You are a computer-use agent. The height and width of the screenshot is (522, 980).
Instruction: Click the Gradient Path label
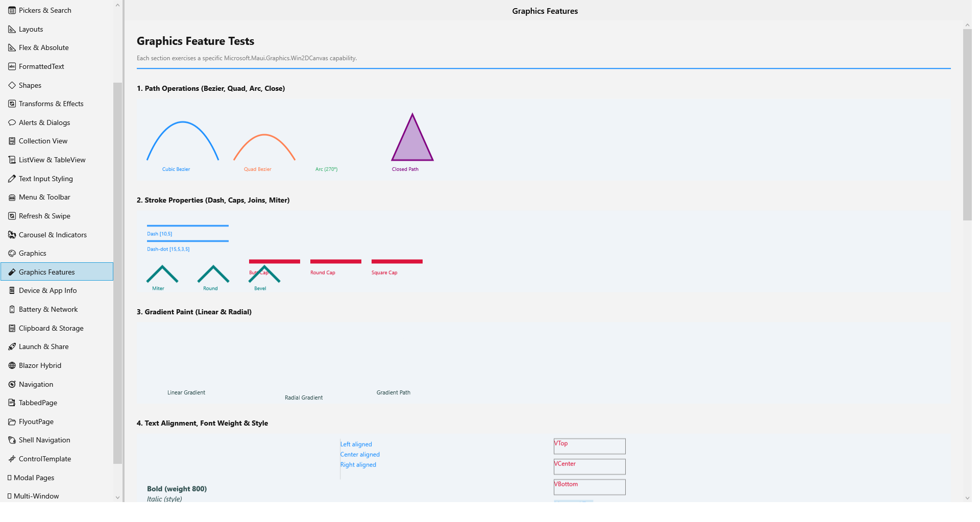click(x=394, y=392)
